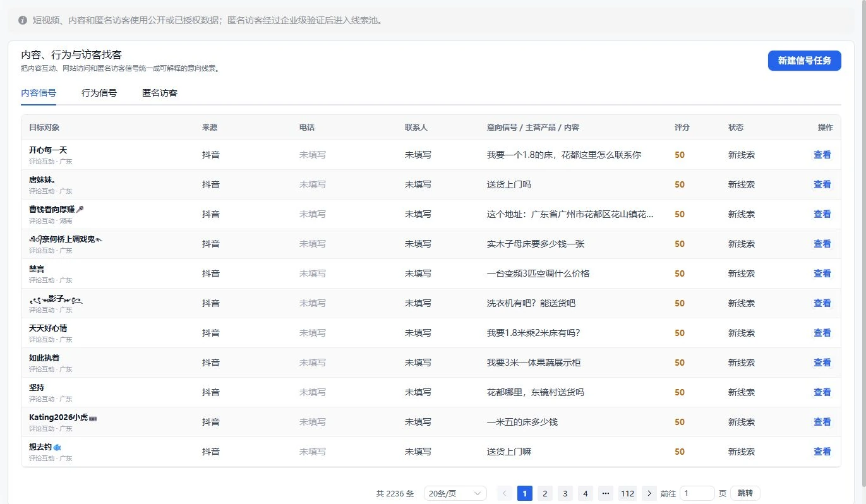Click the 开心每一天 target name
The width and height of the screenshot is (866, 504).
pyautogui.click(x=48, y=150)
